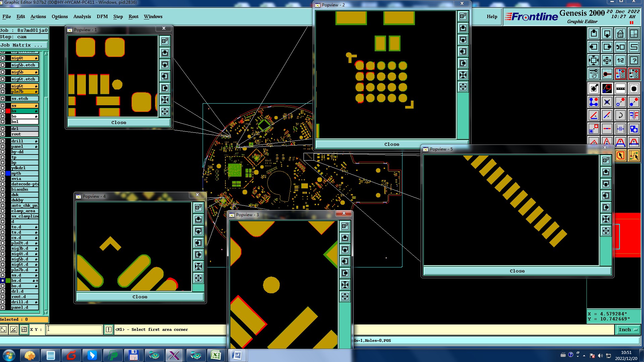Click layer list scrollbar down arrow

(46, 312)
